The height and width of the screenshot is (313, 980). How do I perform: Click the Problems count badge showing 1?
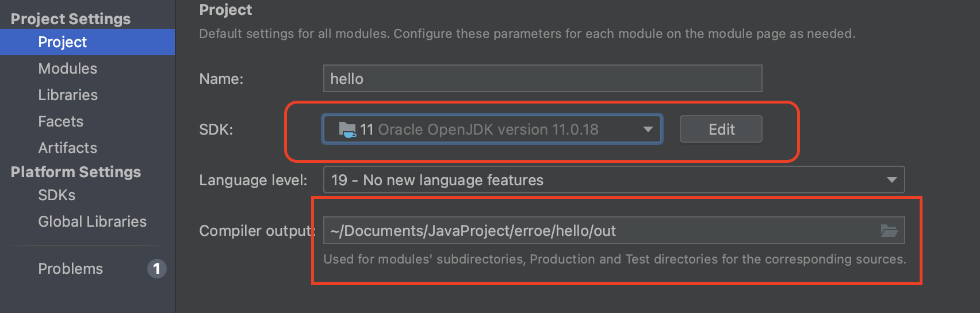point(156,269)
